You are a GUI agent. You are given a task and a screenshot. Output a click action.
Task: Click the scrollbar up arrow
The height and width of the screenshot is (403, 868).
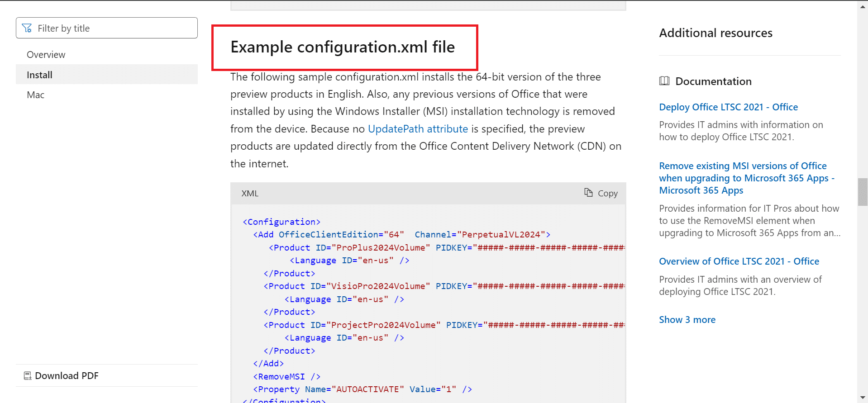click(x=862, y=7)
